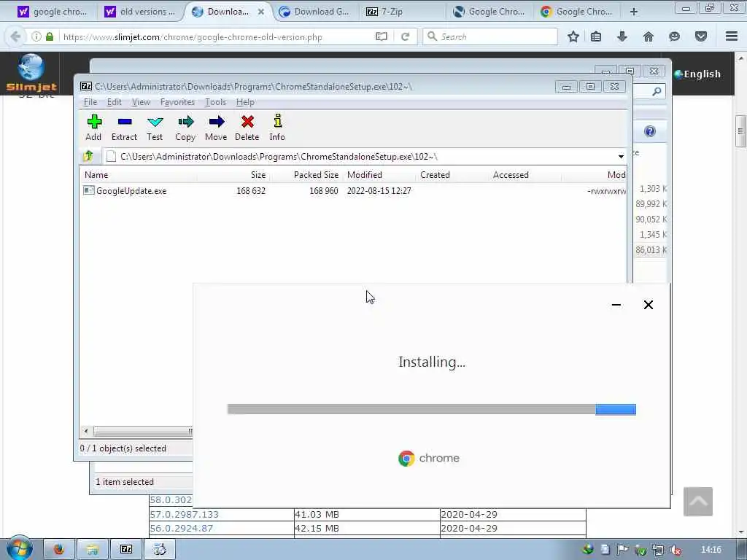The width and height of the screenshot is (747, 560).
Task: Open the 7-Zip Edit menu
Action: 114,102
